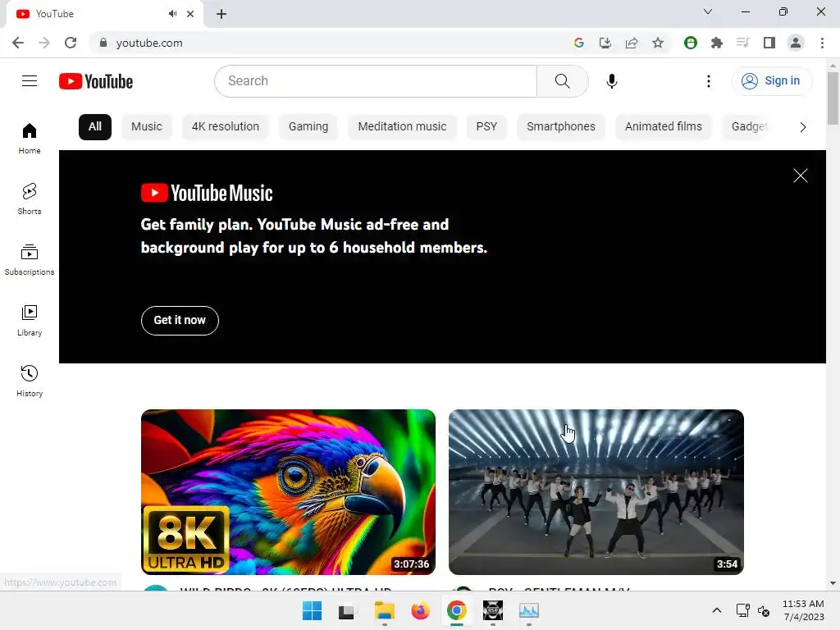Open Shorts from the sidebar

coord(30,199)
